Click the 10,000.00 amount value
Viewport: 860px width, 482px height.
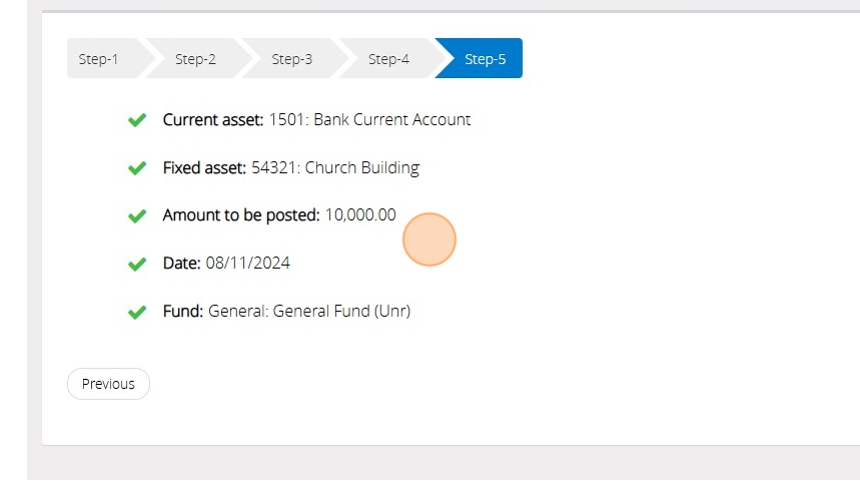(360, 215)
